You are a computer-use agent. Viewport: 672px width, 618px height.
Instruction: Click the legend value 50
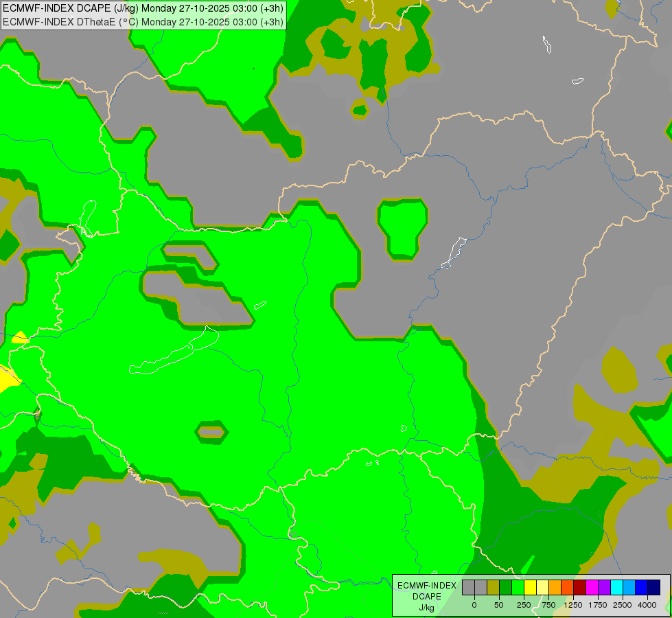[499, 605]
